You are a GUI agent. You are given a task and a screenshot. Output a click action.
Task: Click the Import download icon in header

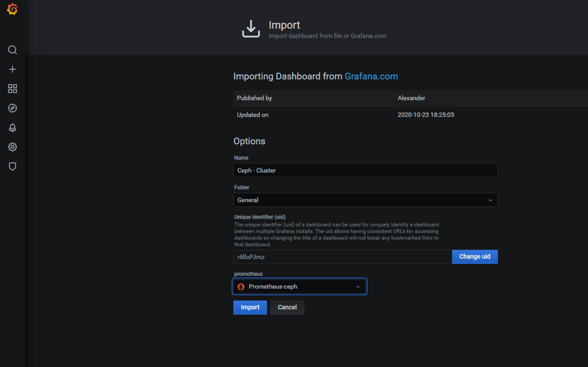(x=251, y=29)
